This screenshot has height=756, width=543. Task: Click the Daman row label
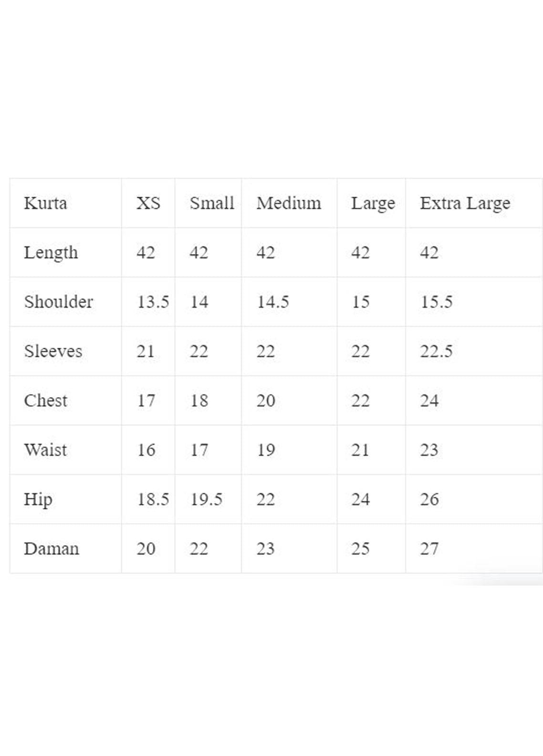52,548
